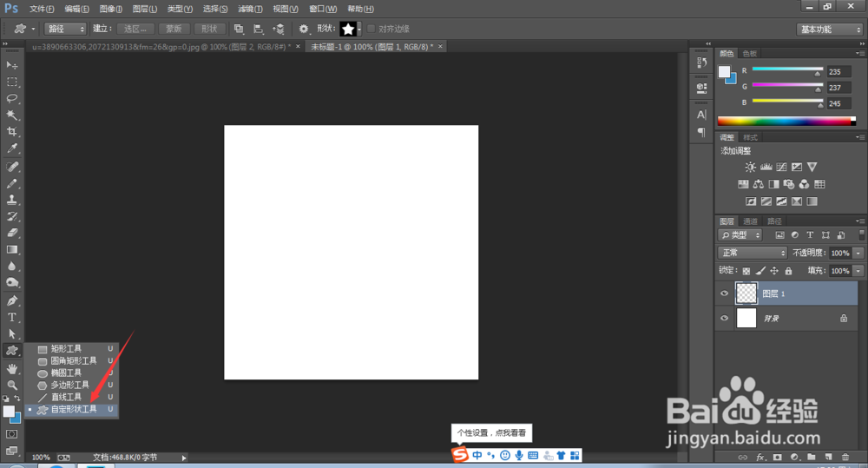Toggle pixel layer filter icon
This screenshot has height=468, width=868.
(x=779, y=234)
